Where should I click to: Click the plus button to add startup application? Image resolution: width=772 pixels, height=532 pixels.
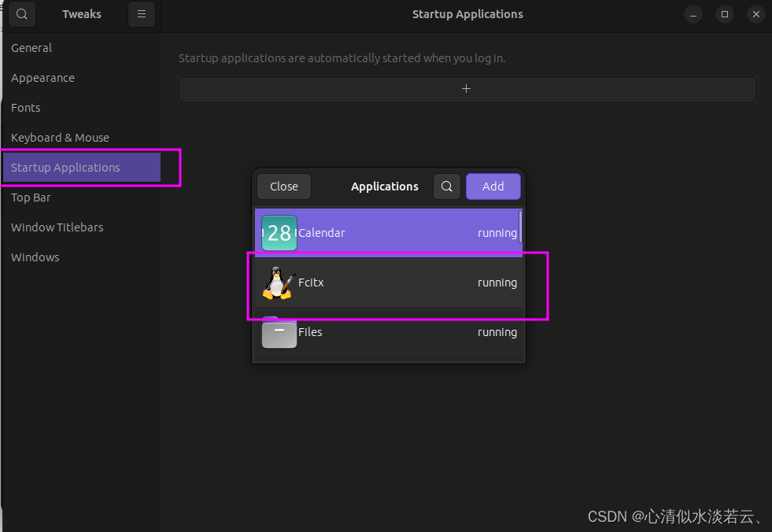click(467, 89)
